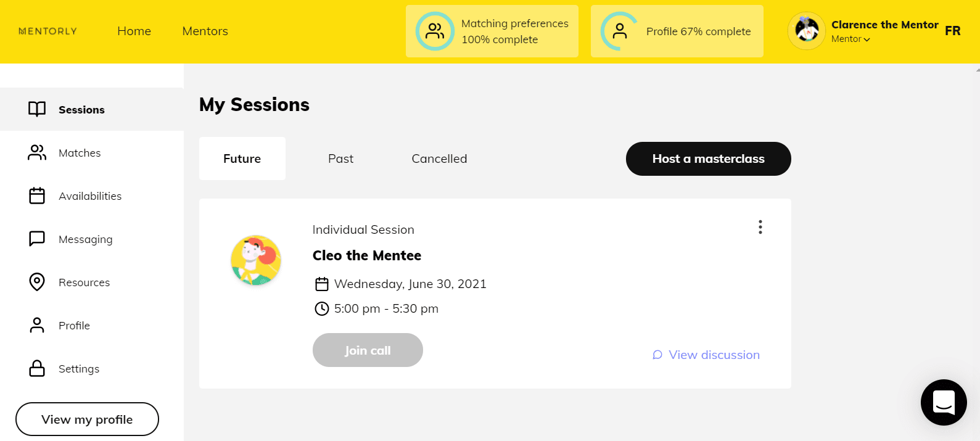Switch to the Cancelled sessions tab
Image resolution: width=980 pixels, height=441 pixels.
pyautogui.click(x=439, y=159)
